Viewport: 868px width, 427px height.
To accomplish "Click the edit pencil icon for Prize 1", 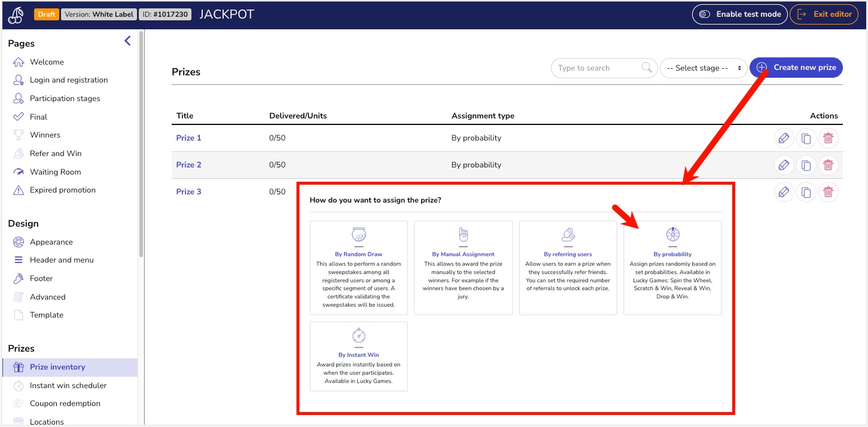I will coord(783,138).
